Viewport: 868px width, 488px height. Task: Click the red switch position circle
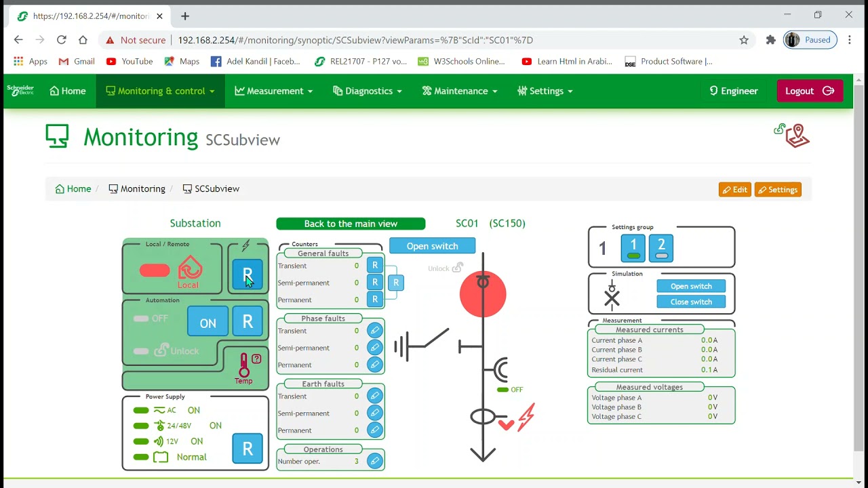pyautogui.click(x=483, y=293)
